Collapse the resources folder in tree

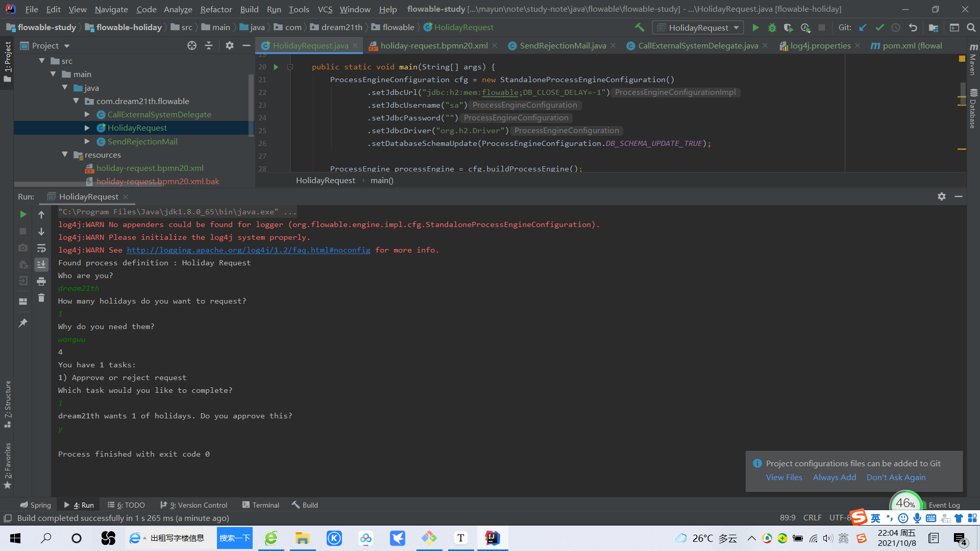(x=65, y=155)
